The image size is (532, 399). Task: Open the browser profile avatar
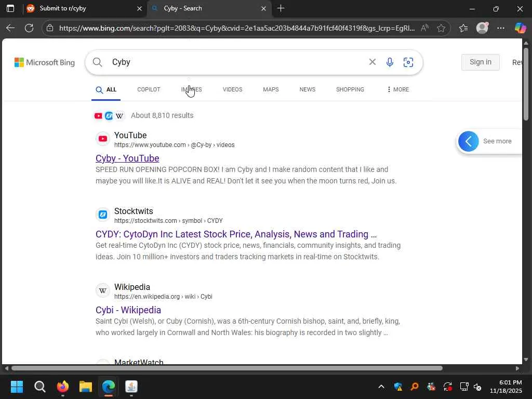[482, 28]
